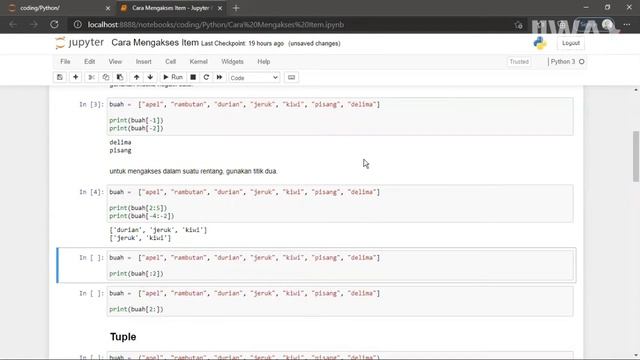Screen dimensions: 640x360
Task: Go back in browser history
Action: [13, 24]
